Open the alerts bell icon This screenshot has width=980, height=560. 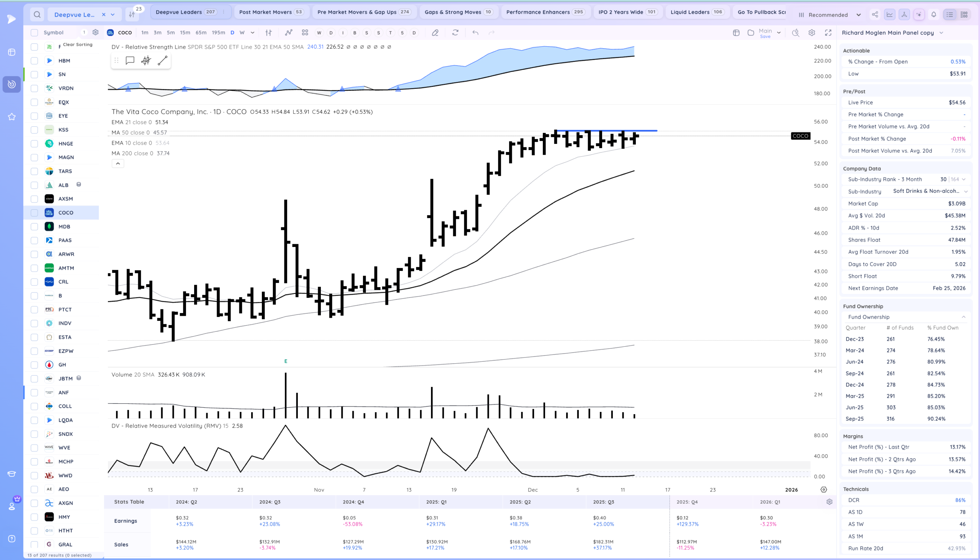click(x=933, y=15)
